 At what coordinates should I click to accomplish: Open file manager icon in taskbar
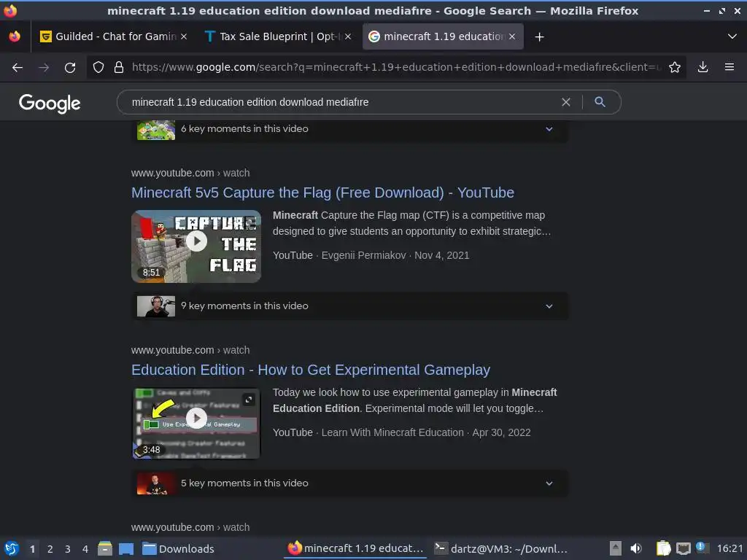tap(105, 548)
